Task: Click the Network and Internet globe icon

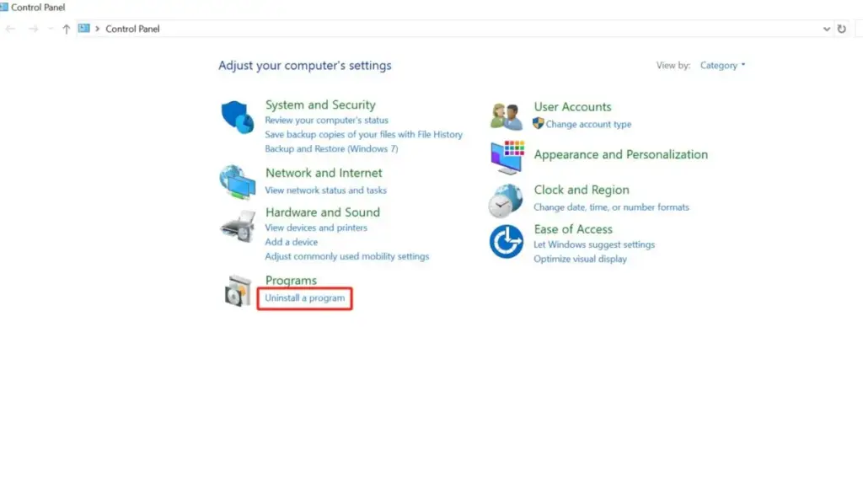Action: [237, 181]
